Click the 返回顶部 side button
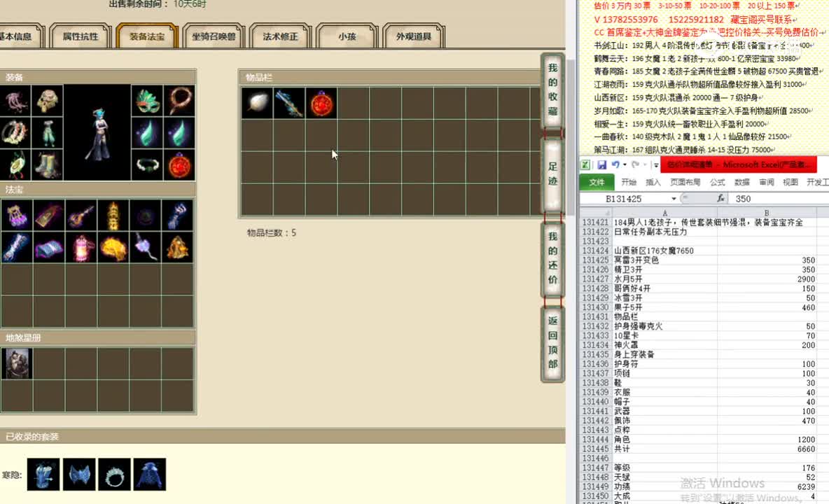This screenshot has width=829, height=504. [x=552, y=344]
